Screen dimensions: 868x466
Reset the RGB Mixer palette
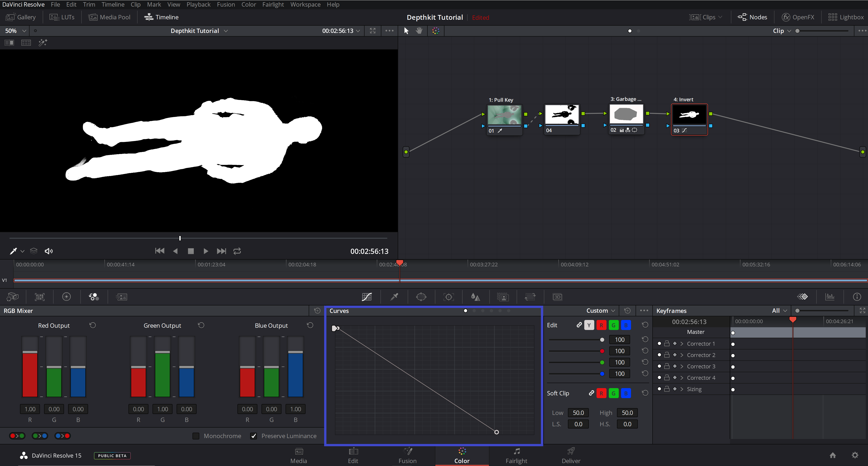pyautogui.click(x=317, y=311)
